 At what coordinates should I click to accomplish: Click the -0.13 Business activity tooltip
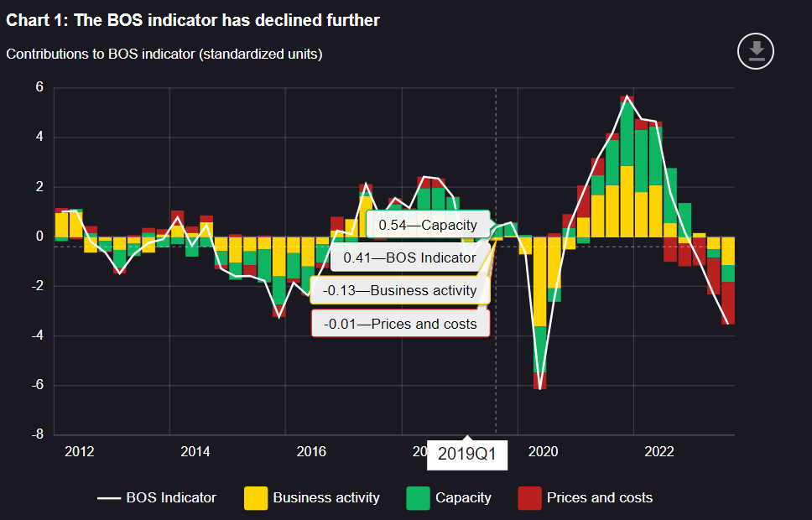coord(399,290)
